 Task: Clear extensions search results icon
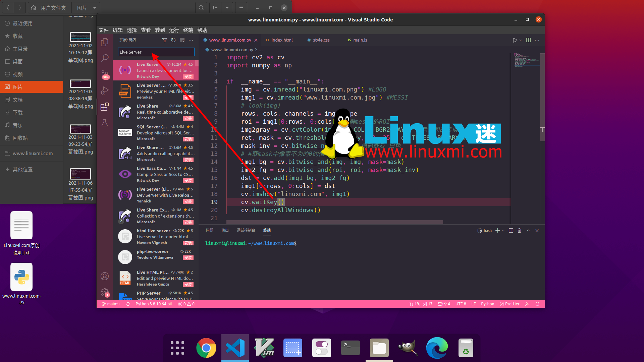[x=182, y=40]
